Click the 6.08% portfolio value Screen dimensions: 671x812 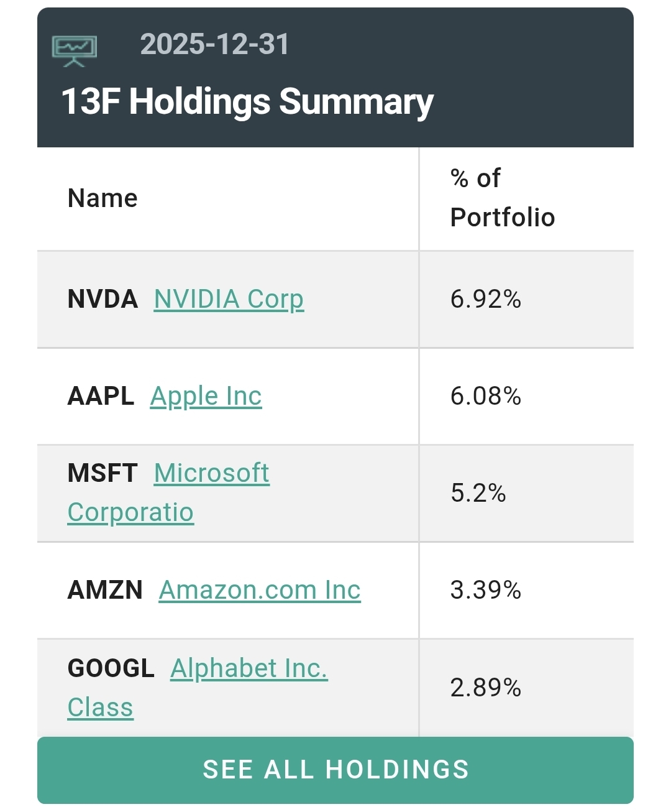[x=485, y=396]
